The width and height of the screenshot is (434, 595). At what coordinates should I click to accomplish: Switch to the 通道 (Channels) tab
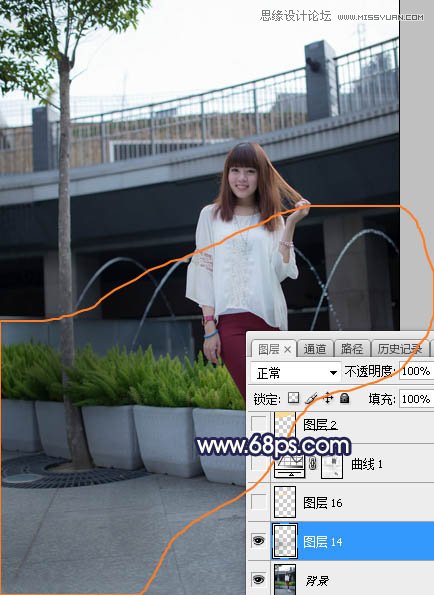[314, 348]
